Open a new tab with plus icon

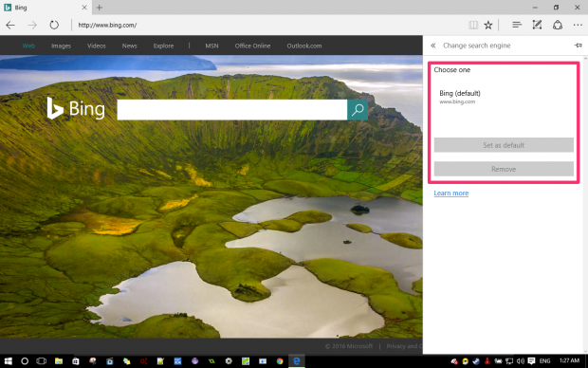click(x=100, y=8)
